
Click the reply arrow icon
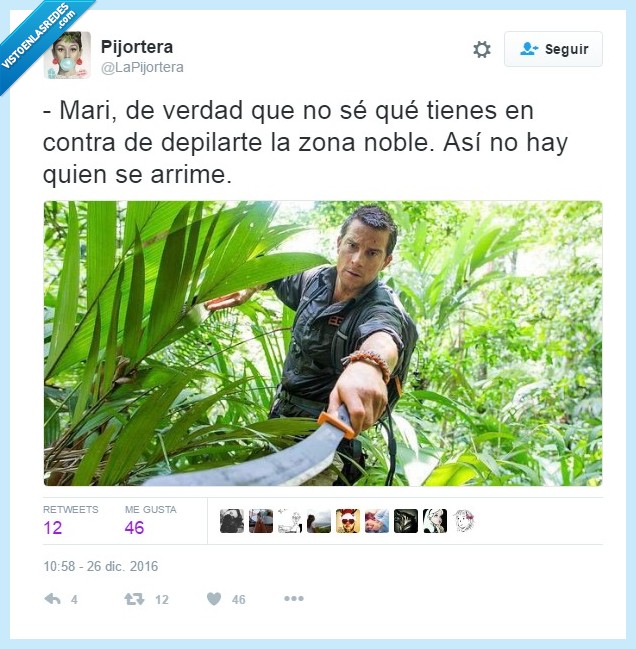coord(53,599)
